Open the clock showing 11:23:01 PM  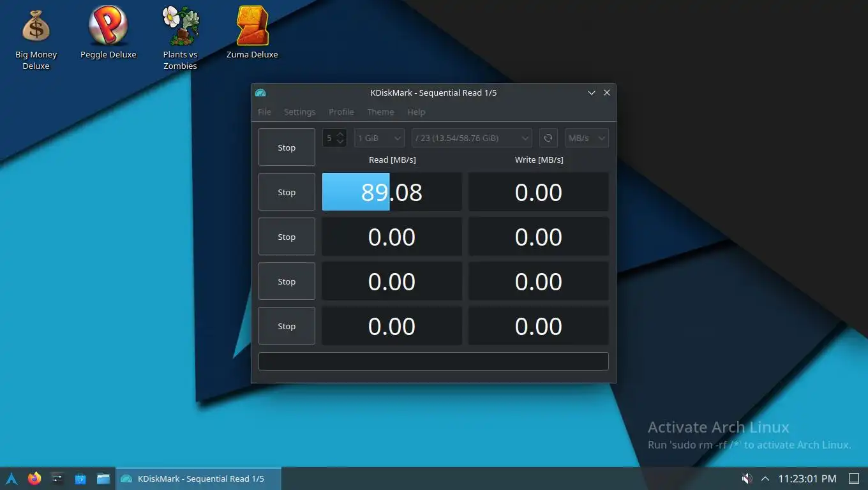(807, 479)
